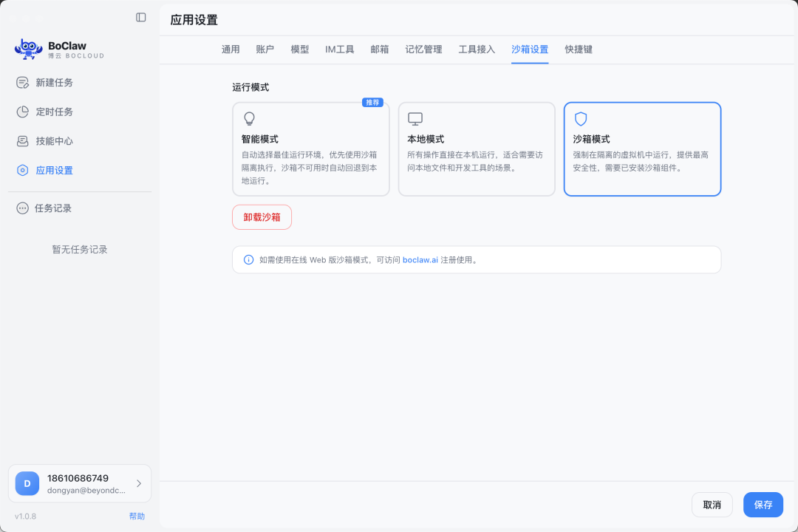Open the 记忆管理 tab
This screenshot has height=532, width=798.
[x=423, y=50]
